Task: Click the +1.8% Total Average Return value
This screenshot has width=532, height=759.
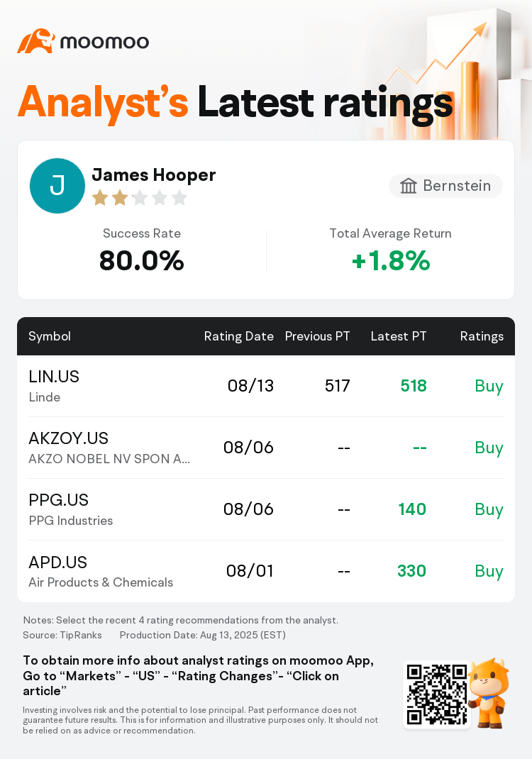Action: coord(391,260)
